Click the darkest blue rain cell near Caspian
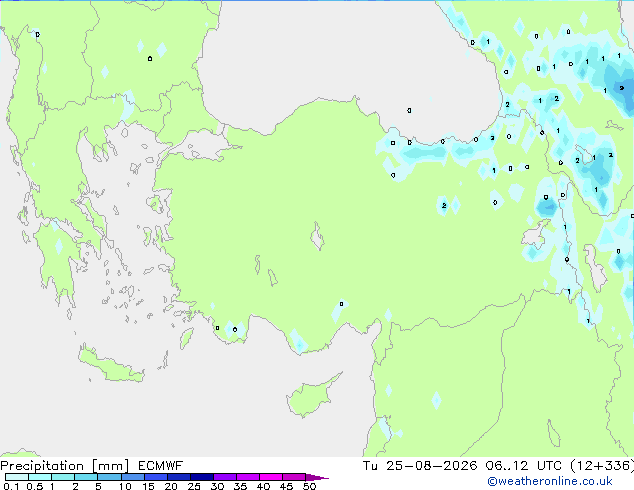Viewport: 634px width, 490px height. (621, 88)
